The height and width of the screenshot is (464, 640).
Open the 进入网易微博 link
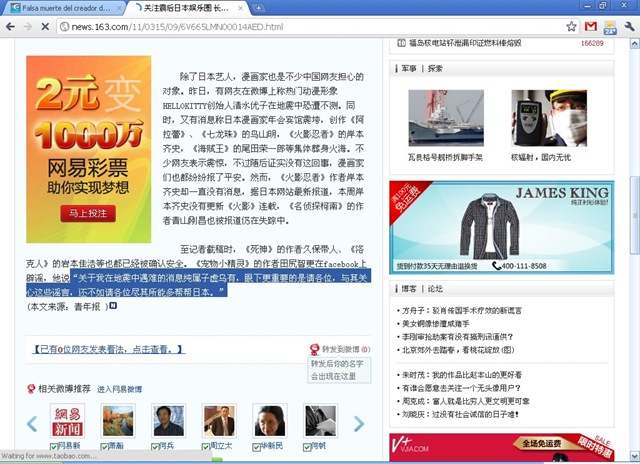click(120, 389)
